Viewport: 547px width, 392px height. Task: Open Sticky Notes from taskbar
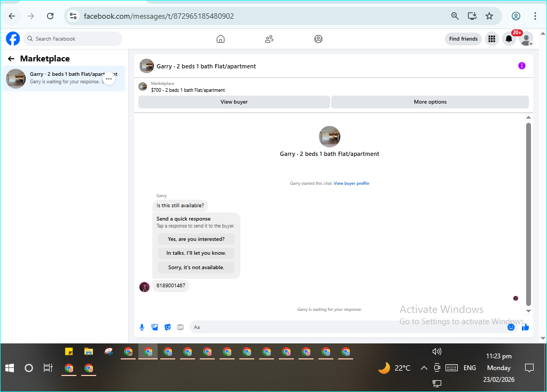click(69, 351)
